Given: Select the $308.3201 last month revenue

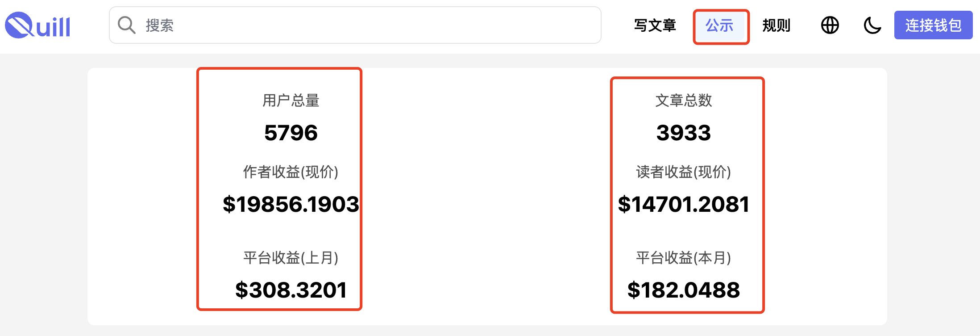Looking at the screenshot, I should tap(291, 290).
